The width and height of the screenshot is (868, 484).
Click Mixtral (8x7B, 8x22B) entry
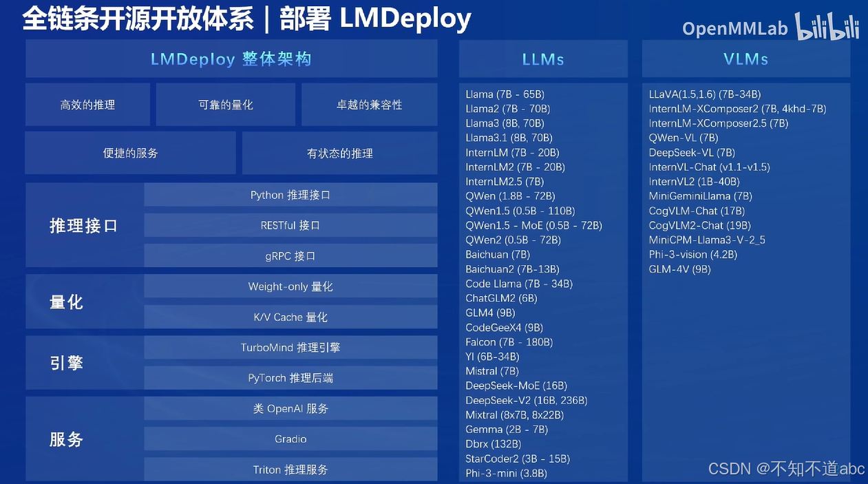tap(514, 415)
